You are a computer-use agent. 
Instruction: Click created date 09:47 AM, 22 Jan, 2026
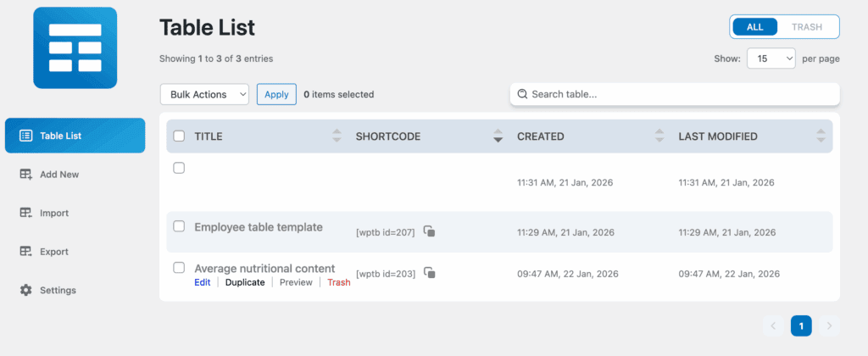pyautogui.click(x=568, y=274)
